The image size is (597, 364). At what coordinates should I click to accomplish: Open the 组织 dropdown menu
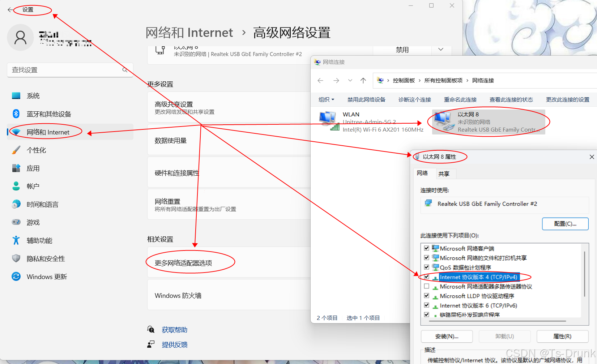point(326,99)
